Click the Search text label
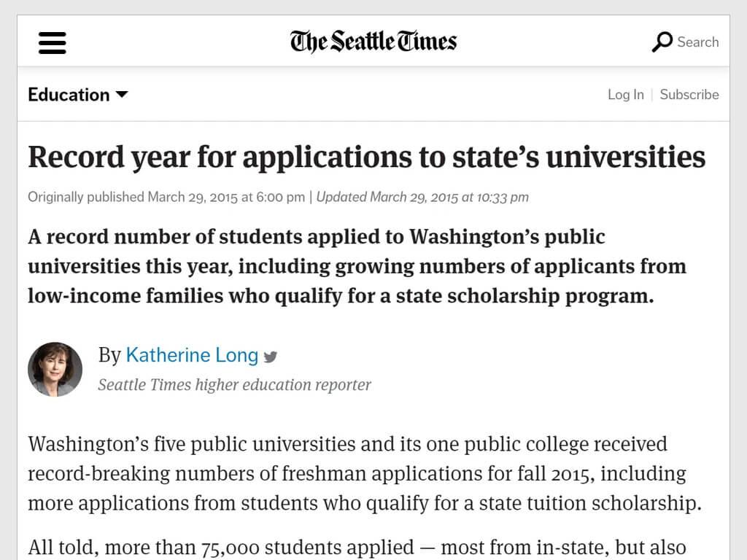The height and width of the screenshot is (560, 747). point(698,42)
